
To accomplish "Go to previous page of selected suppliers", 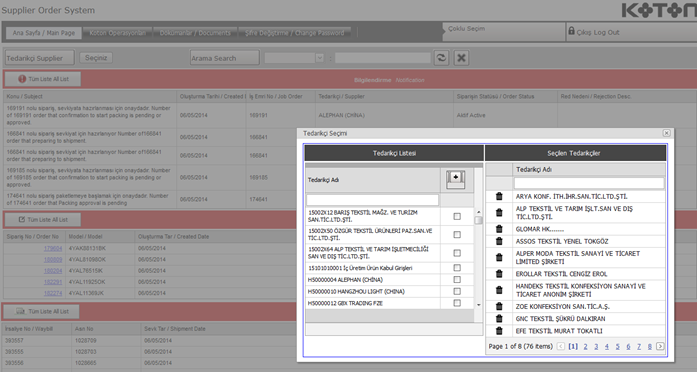I will pos(561,346).
